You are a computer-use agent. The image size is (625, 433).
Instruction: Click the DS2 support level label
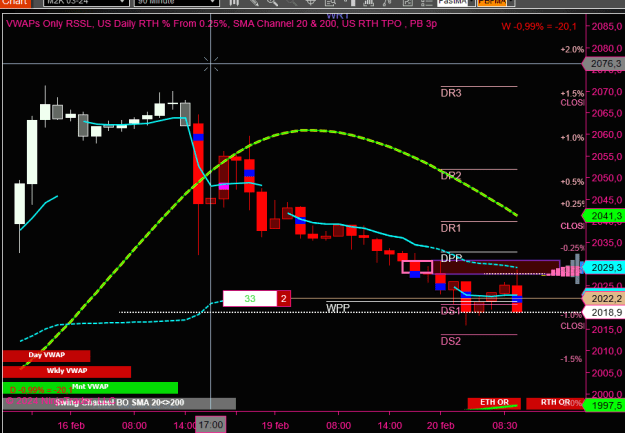tap(451, 341)
